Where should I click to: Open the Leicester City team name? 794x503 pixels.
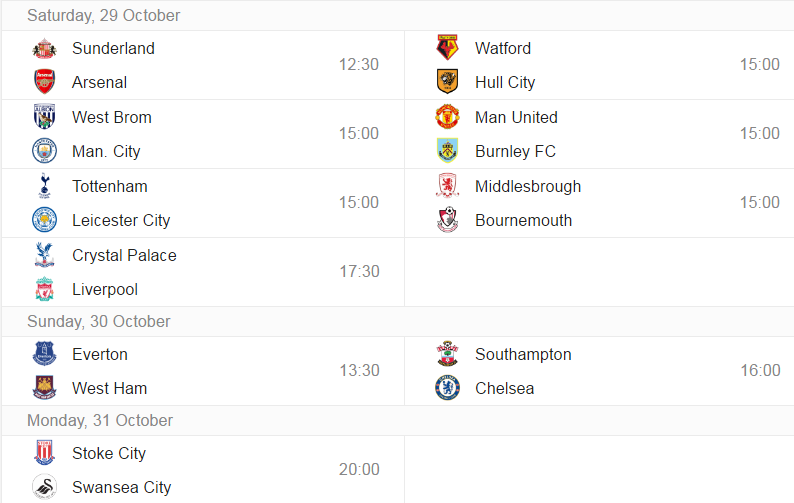[121, 221]
